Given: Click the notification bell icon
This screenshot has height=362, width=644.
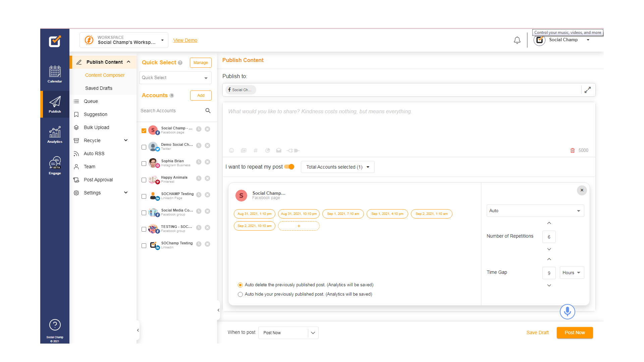Looking at the screenshot, I should [x=517, y=40].
